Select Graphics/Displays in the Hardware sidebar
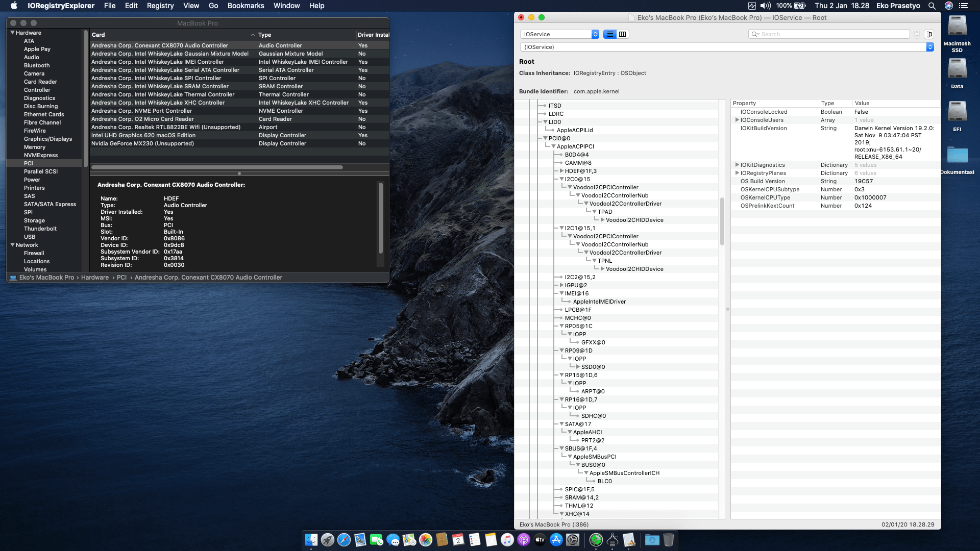Viewport: 980px width, 551px height. point(48,139)
